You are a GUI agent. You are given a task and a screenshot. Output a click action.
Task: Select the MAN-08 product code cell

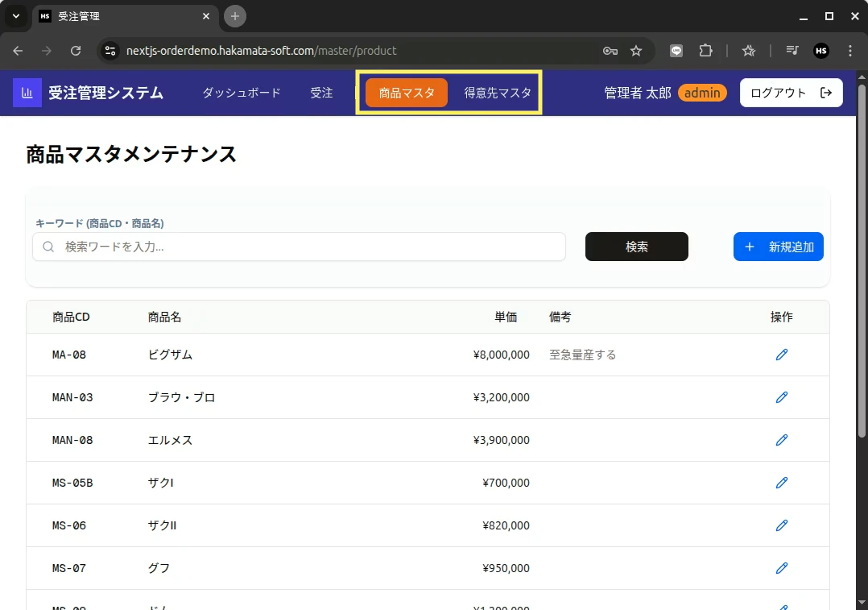[x=72, y=440]
